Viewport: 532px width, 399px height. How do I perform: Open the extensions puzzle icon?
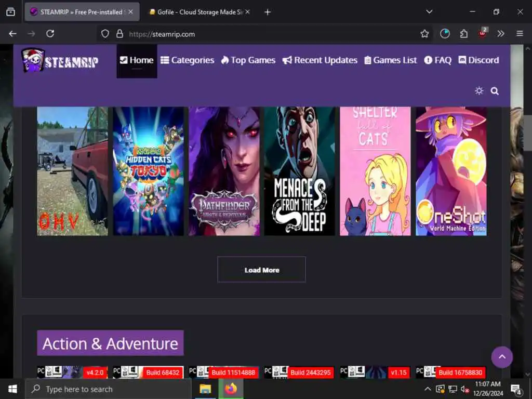[463, 34]
